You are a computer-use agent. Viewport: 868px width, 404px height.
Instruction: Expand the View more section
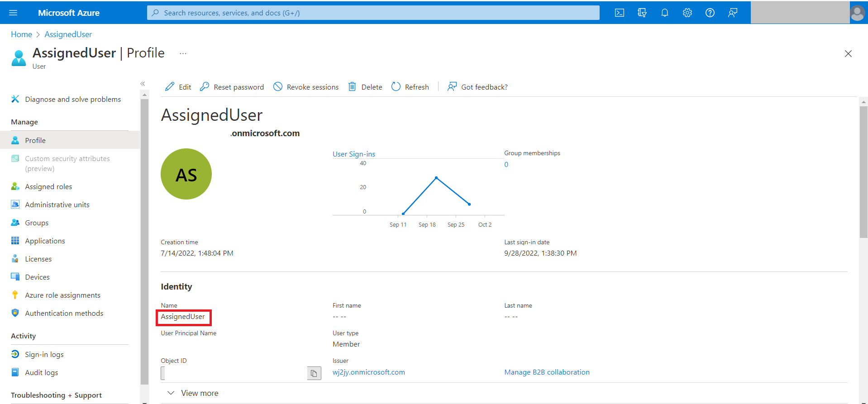[x=193, y=393]
